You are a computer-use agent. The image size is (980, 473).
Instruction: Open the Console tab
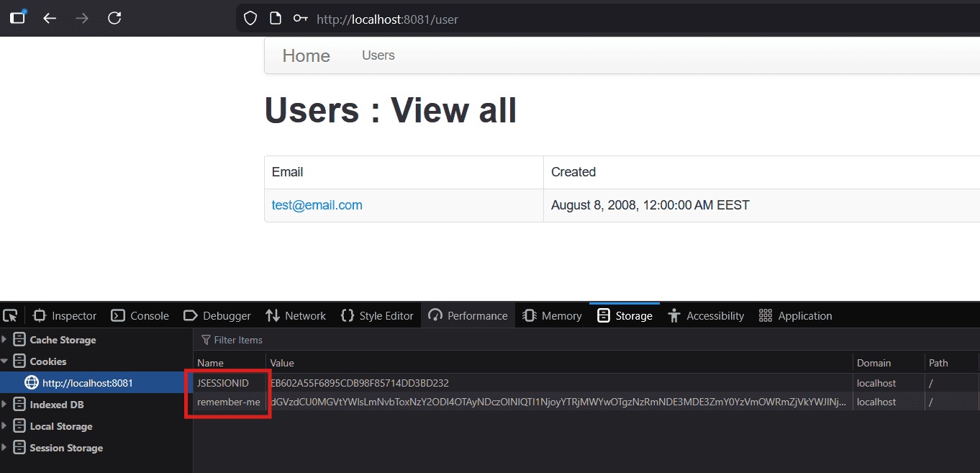pyautogui.click(x=140, y=315)
